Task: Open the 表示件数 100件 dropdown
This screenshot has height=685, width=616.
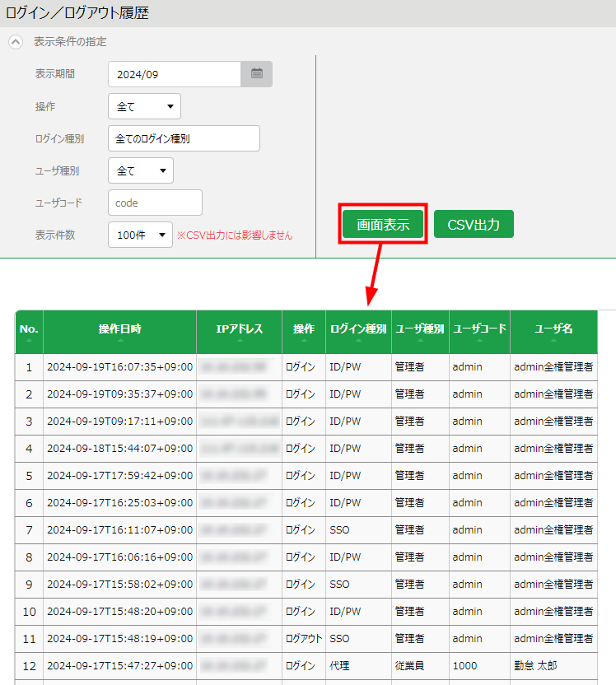Action: [140, 235]
